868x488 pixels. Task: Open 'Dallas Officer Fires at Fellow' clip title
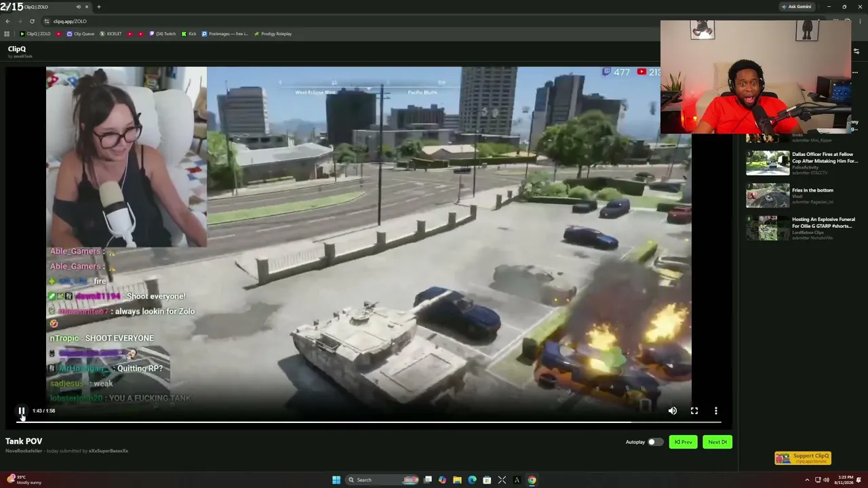(x=825, y=157)
